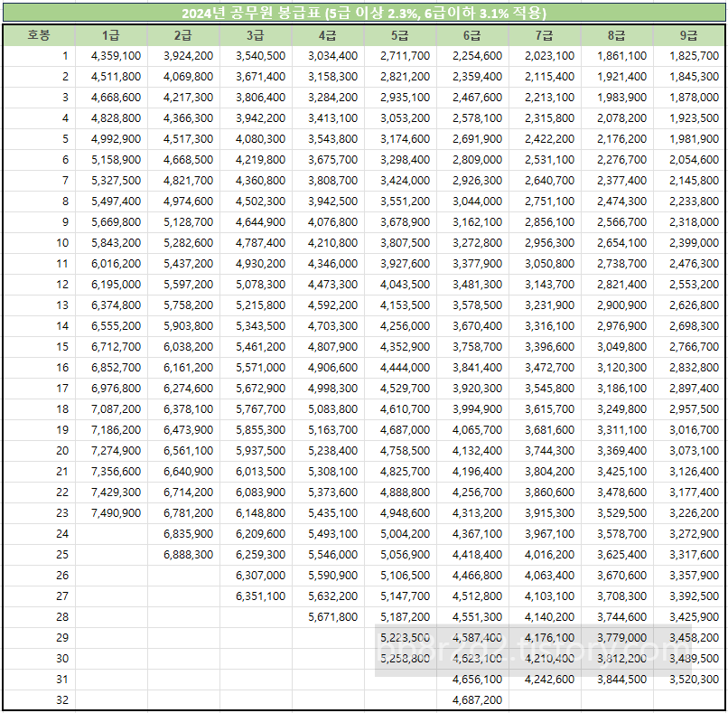Viewport: 728px width, 713px height.
Task: Click cell with value 6,888,300
Action: click(183, 555)
